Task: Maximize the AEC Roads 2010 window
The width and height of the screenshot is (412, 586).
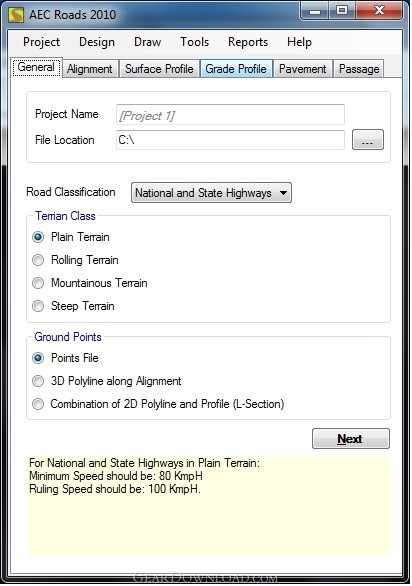Action: point(342,11)
